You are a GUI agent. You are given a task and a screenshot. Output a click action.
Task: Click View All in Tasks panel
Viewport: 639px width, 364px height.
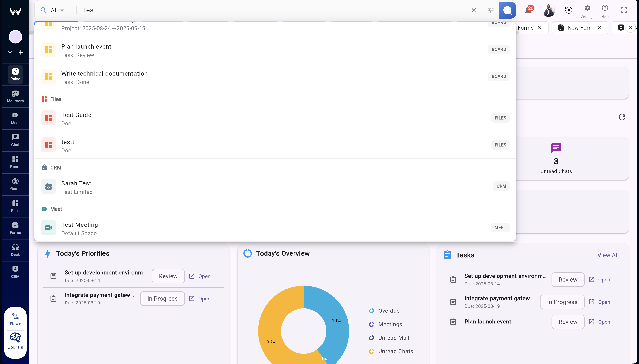[608, 255]
